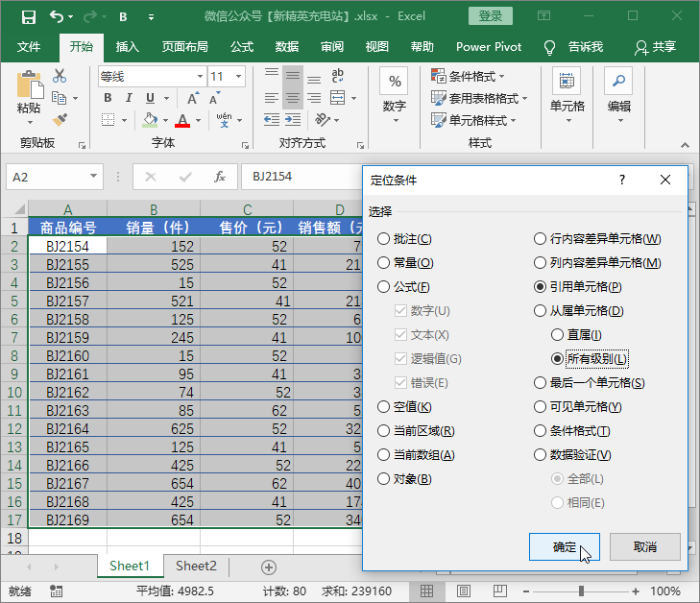Click the 告诉我 search box
Screen dimensions: 700x603
pos(574,47)
